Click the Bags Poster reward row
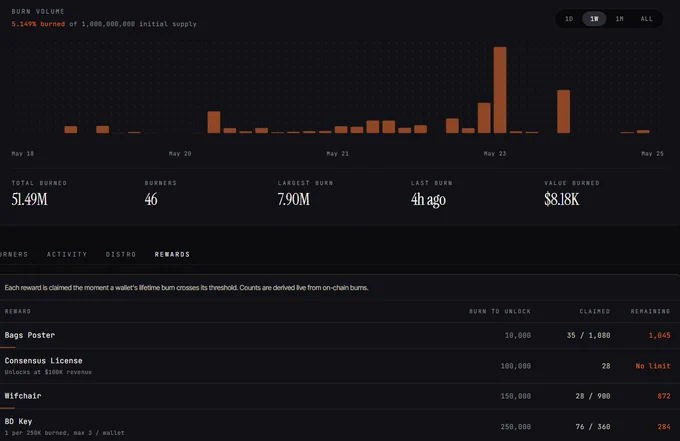 (340, 335)
